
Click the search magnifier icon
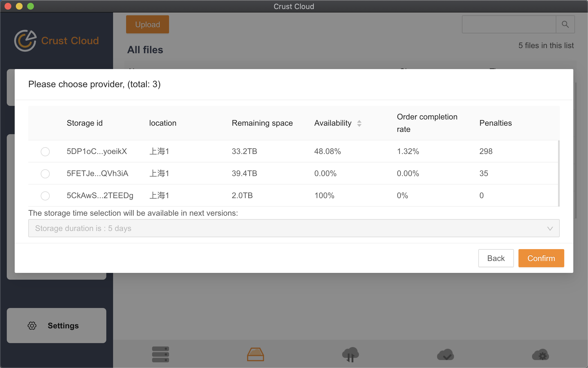[565, 24]
